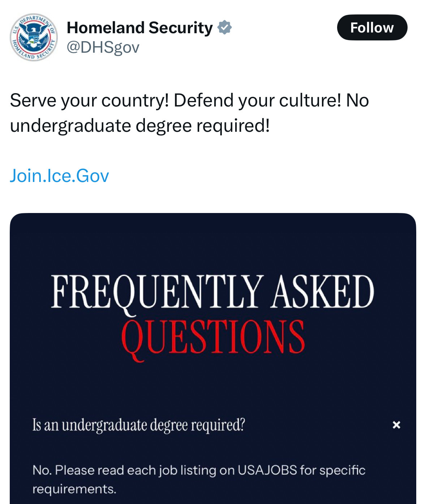The width and height of the screenshot is (426, 504).
Task: Click 'USAJOBS' in the FAQ answer
Action: pos(267,470)
